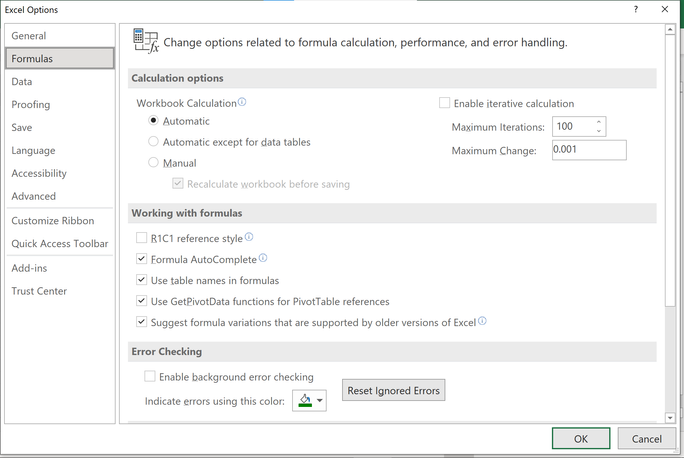The height and width of the screenshot is (458, 684).
Task: Switch to the Data category
Action: 60,82
